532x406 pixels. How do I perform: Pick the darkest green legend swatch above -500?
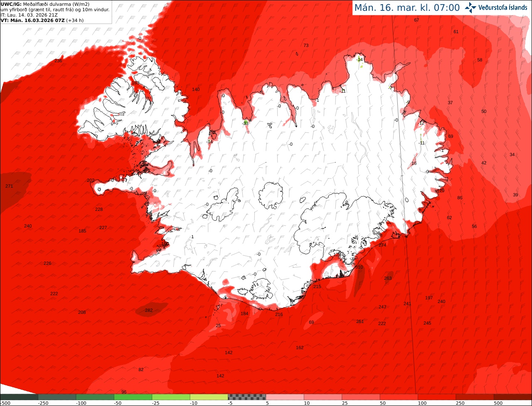(19, 397)
